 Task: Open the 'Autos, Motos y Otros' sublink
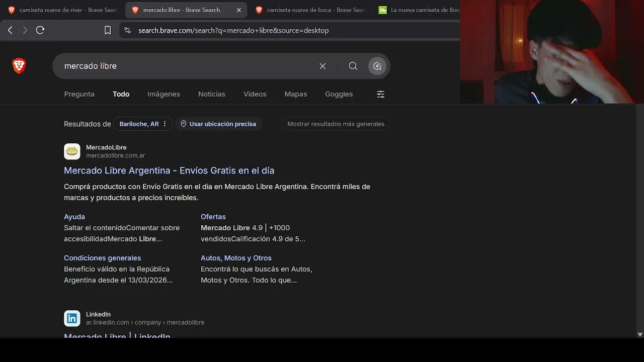pyautogui.click(x=236, y=258)
